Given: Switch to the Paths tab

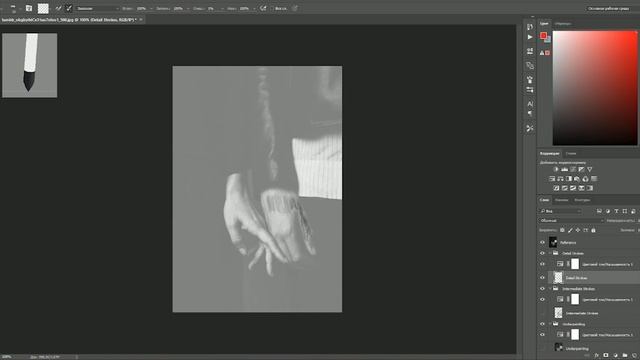Looking at the screenshot, I should tap(582, 200).
